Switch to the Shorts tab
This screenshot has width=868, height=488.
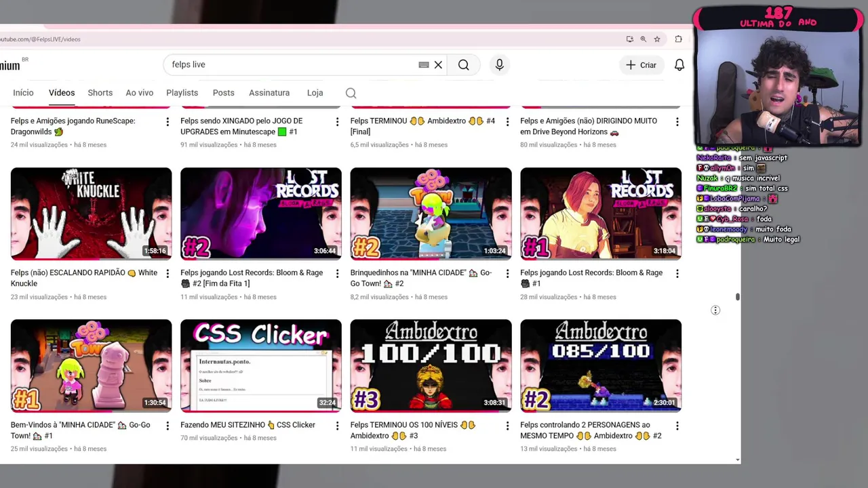(x=100, y=93)
